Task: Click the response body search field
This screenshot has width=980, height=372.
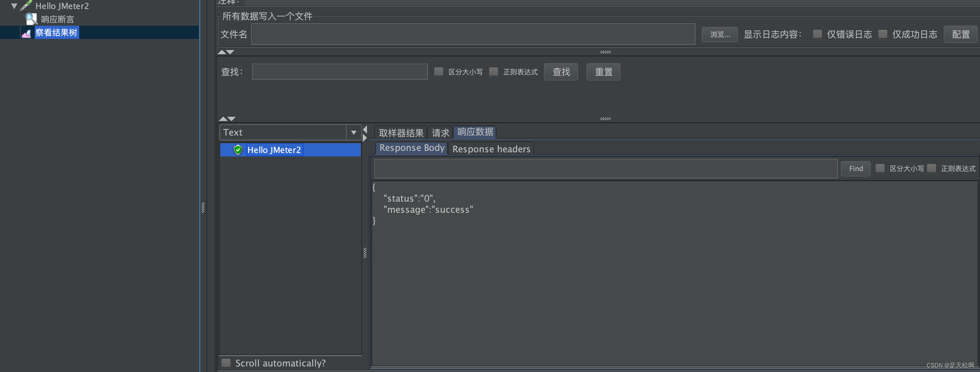Action: 606,168
